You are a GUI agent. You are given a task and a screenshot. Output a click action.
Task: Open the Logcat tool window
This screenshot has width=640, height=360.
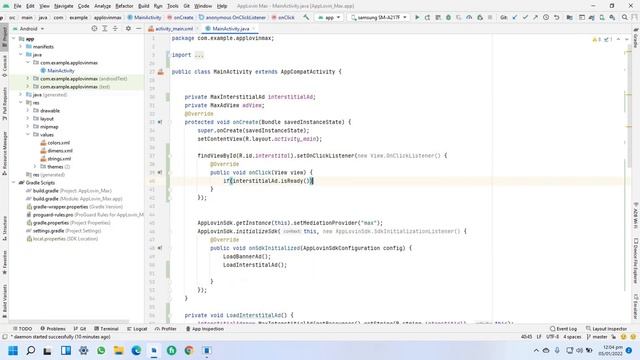137,329
